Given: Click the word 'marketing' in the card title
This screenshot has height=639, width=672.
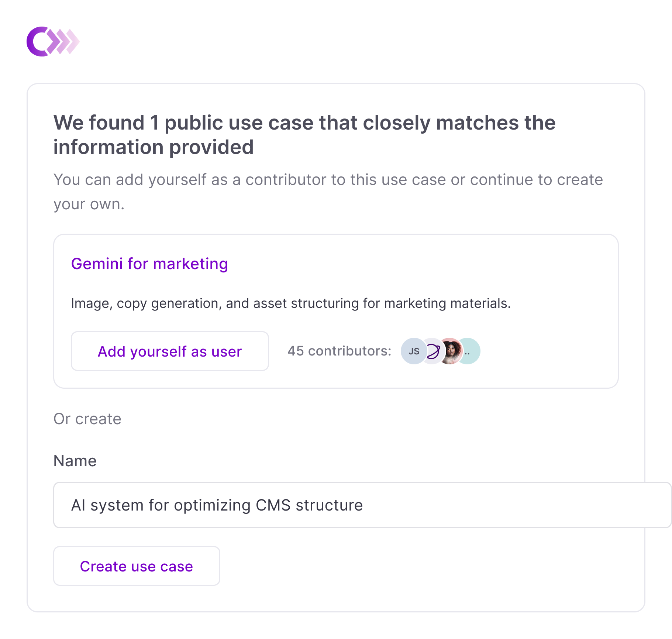Looking at the screenshot, I should (190, 264).
